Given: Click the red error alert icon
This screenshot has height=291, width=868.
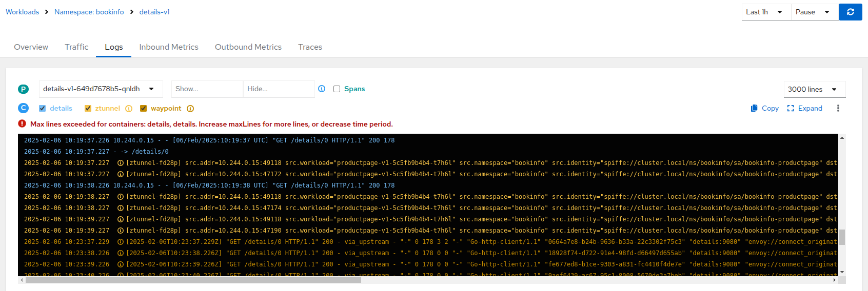Looking at the screenshot, I should [x=22, y=123].
